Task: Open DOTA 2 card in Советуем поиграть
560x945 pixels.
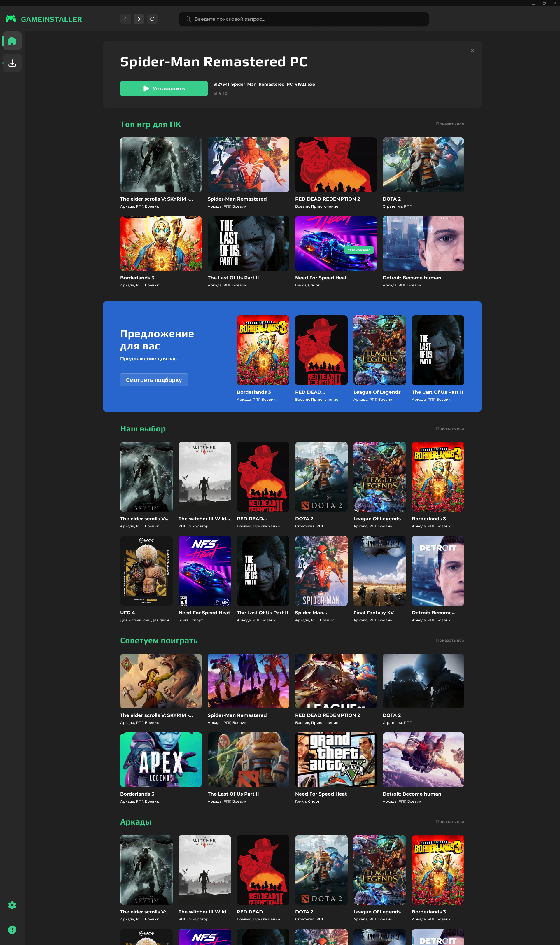Action: 423,681
